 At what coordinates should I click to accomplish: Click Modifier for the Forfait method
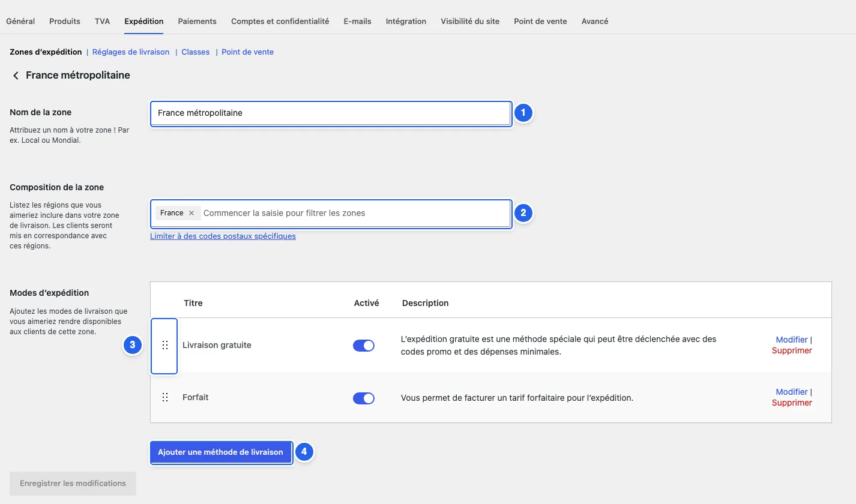(792, 392)
